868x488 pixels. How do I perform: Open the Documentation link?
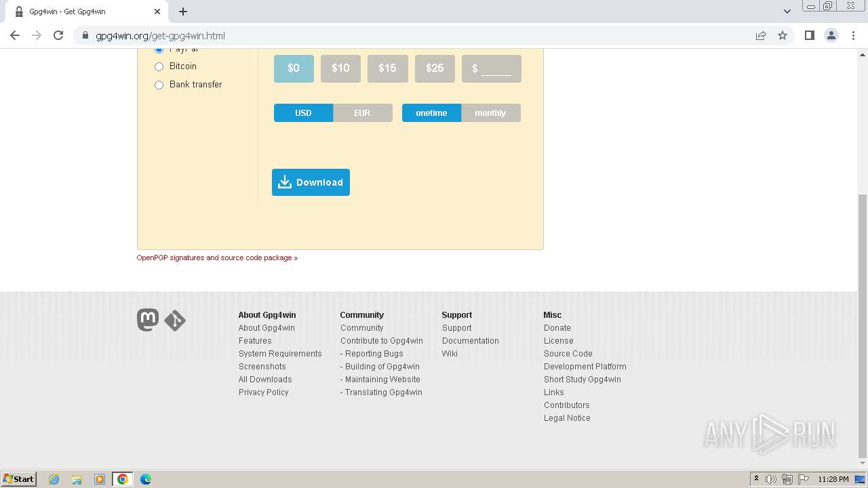click(x=471, y=341)
